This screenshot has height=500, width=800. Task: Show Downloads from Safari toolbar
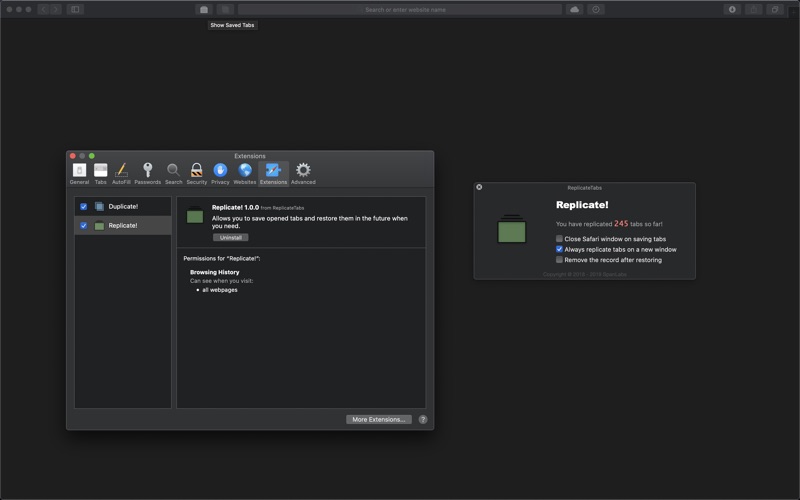[x=732, y=9]
